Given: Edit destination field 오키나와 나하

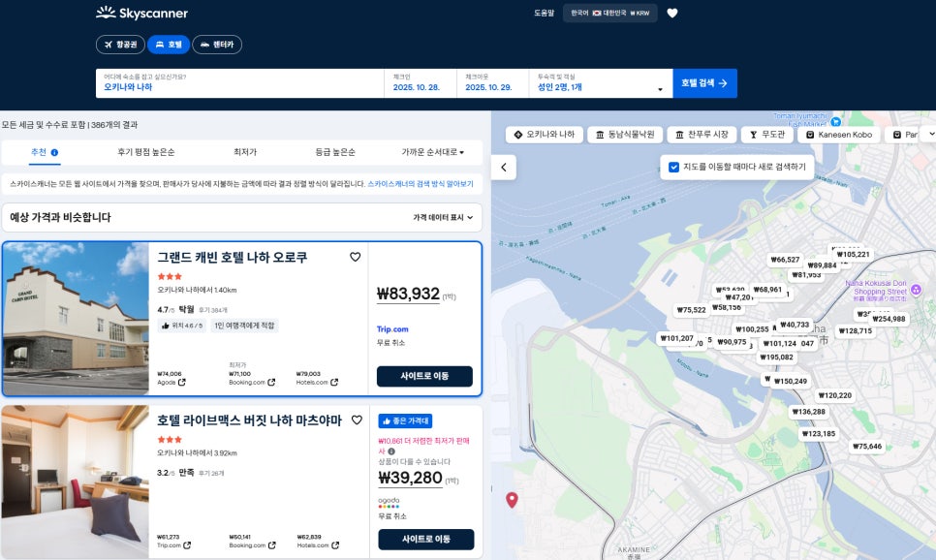Looking at the screenshot, I should (239, 83).
